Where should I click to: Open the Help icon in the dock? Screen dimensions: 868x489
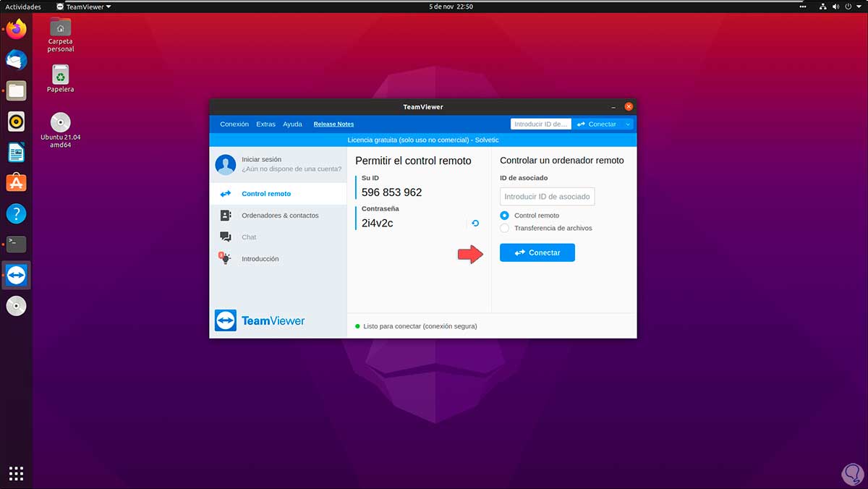coord(16,213)
